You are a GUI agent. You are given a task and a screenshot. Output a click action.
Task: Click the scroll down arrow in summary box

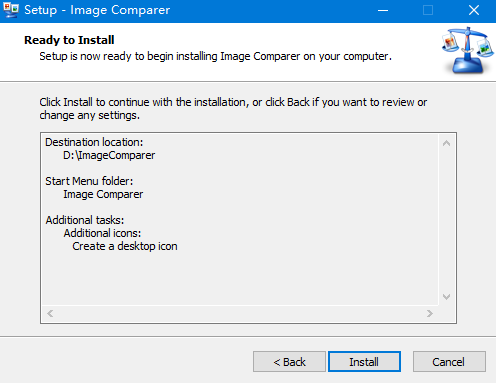tap(446, 296)
